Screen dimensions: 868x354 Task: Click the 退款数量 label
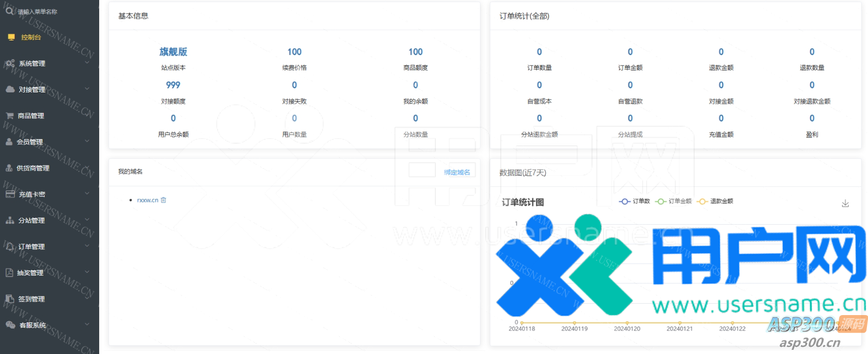[x=812, y=67]
